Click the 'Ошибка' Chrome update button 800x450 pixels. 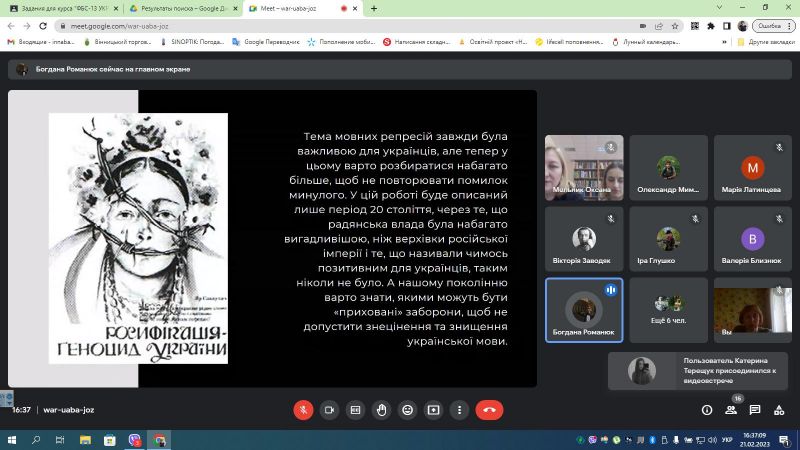[774, 26]
